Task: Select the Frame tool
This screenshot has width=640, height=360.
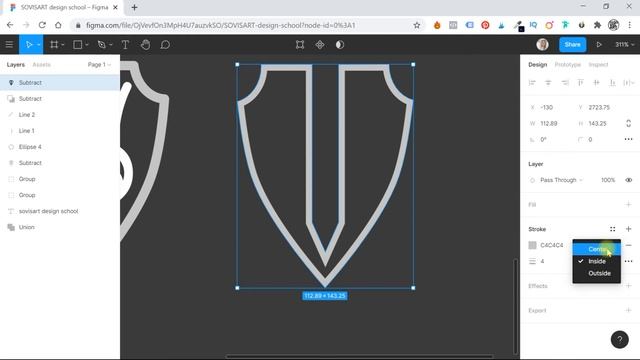Action: (x=54, y=44)
